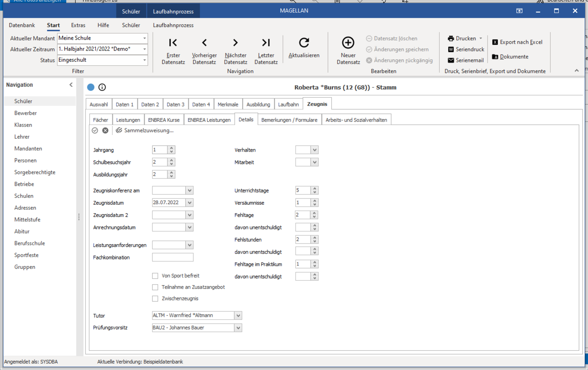Expand the Verhalten dropdown field
Viewport: 588px width, 370px height.
(x=315, y=149)
